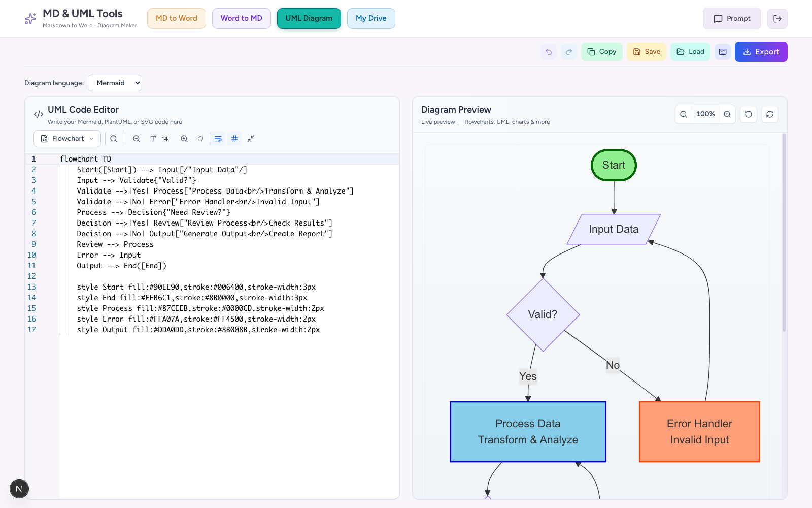Open the Diagram language Mermaid dropdown
The image size is (812, 508).
(115, 83)
